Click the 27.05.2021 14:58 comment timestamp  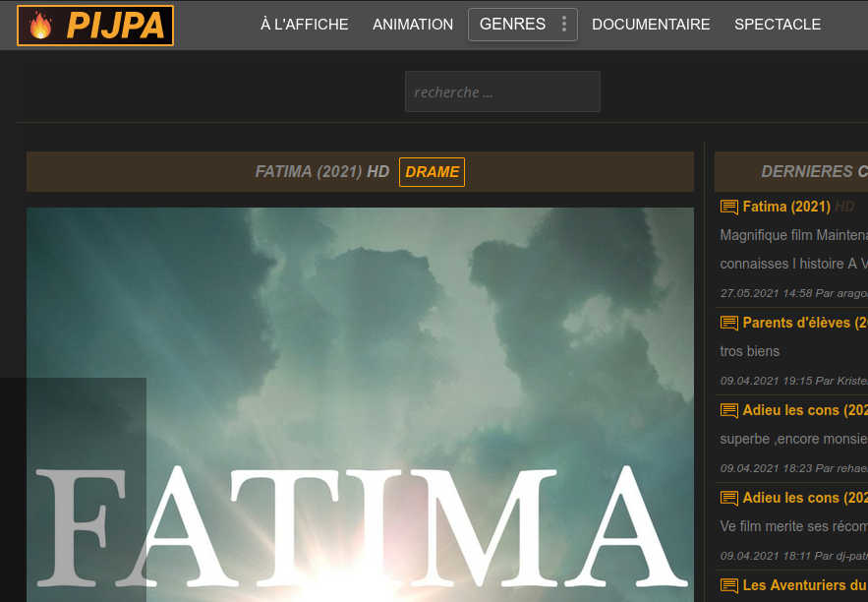click(766, 293)
